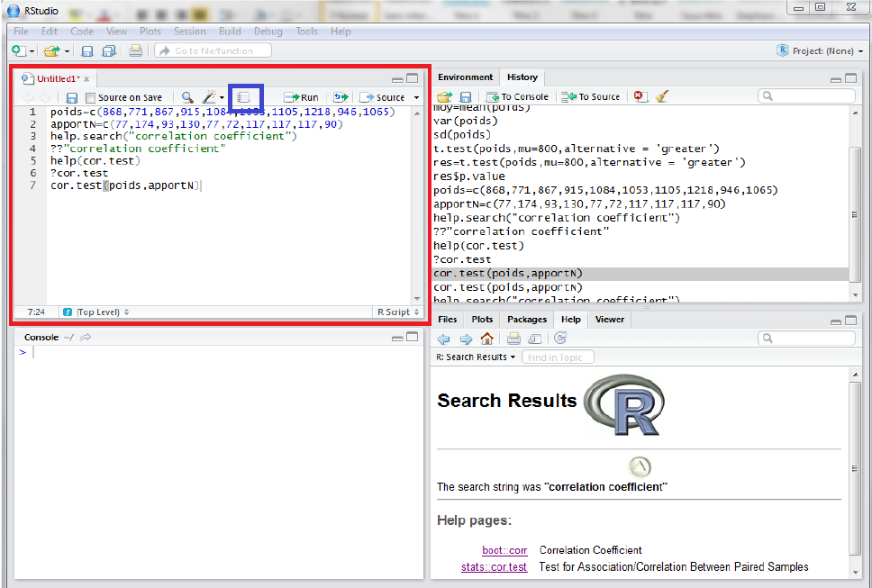The image size is (872, 588).
Task: Save the Untitled1 script using the editor toolbar
Action: (72, 98)
